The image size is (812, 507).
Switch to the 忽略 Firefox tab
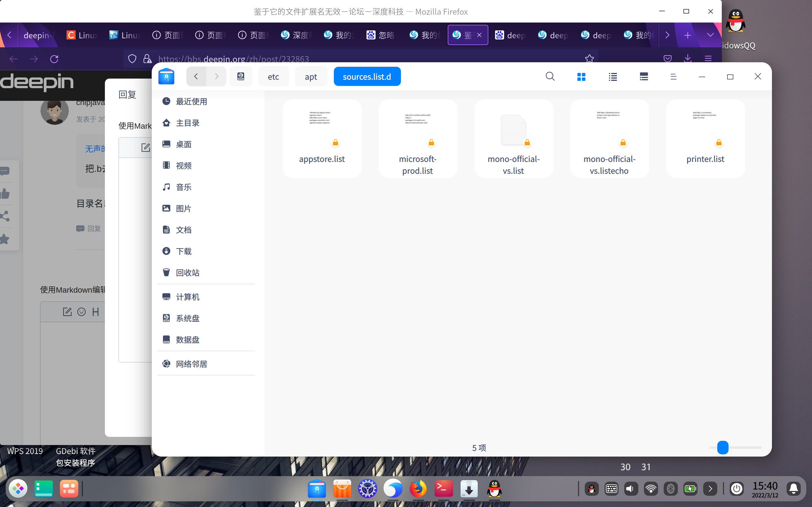381,35
